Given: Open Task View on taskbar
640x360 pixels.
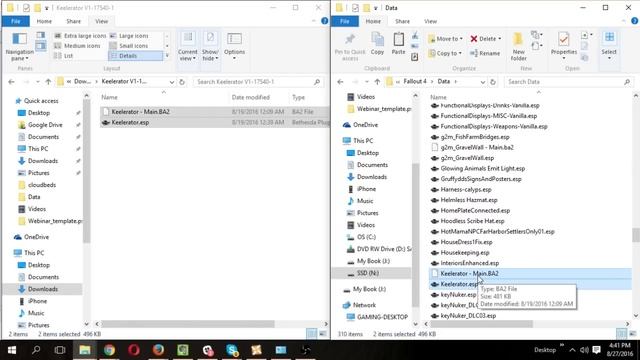Looking at the screenshot, I should pos(60,350).
